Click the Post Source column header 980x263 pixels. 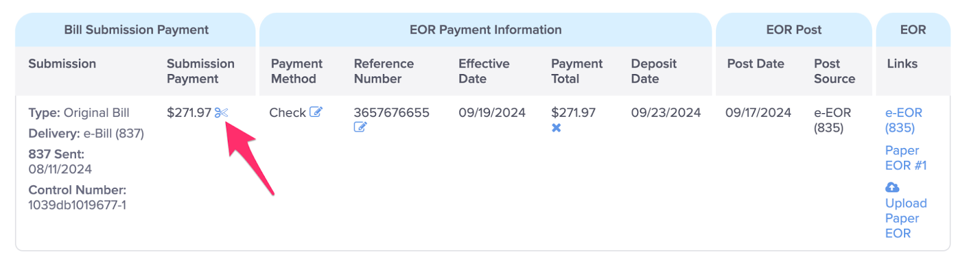(x=834, y=71)
